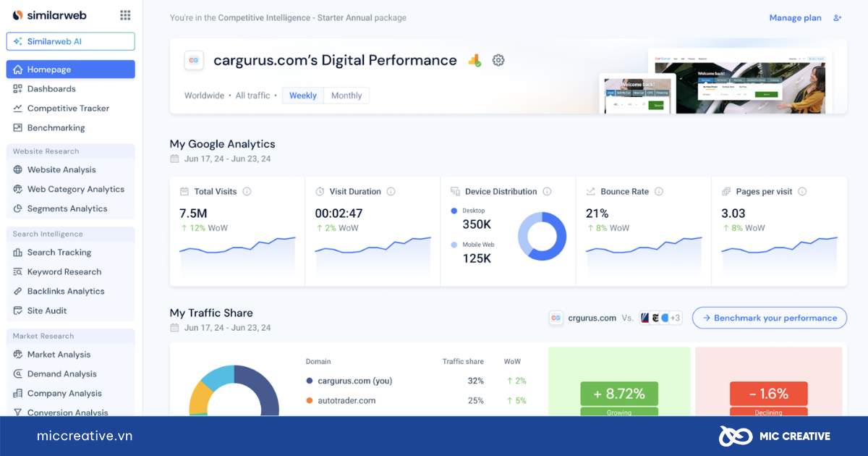This screenshot has width=868, height=456.
Task: Click the - 1.6% declining badge
Action: (768, 394)
